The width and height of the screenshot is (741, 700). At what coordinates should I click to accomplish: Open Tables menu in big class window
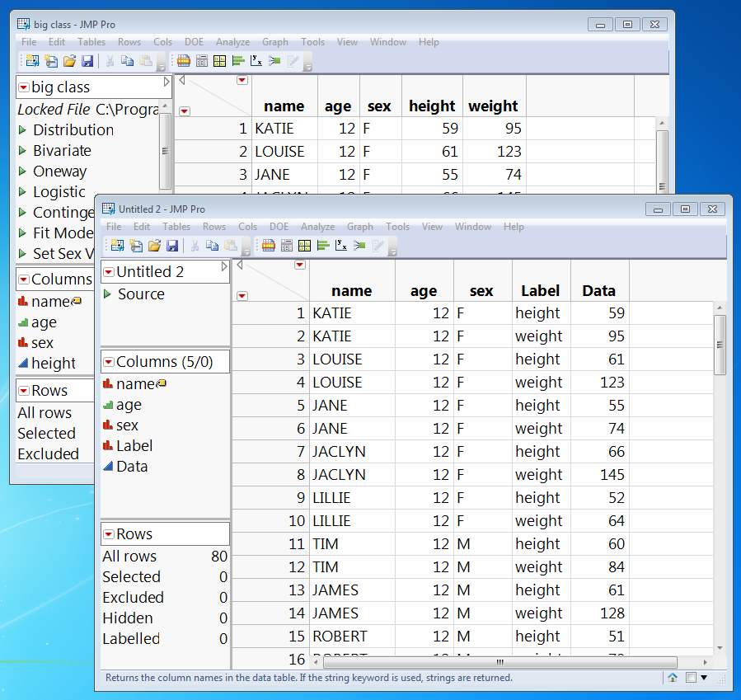point(91,42)
